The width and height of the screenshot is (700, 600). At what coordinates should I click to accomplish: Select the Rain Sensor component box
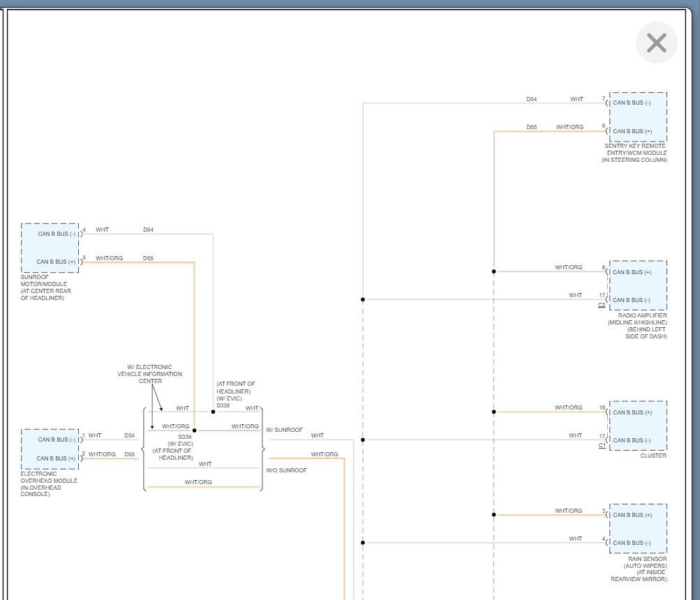[637, 529]
